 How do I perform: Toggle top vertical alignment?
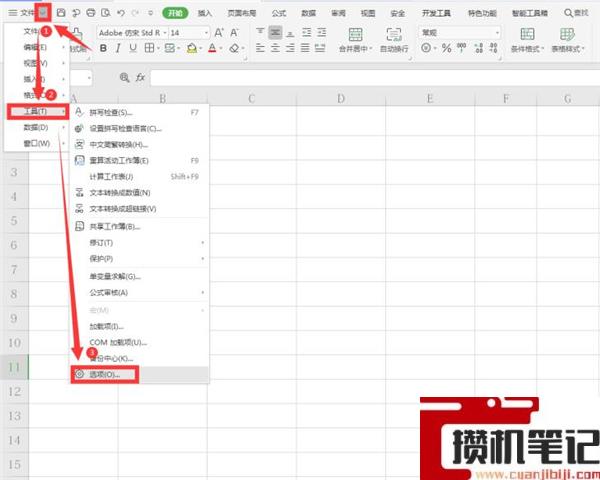click(x=260, y=32)
